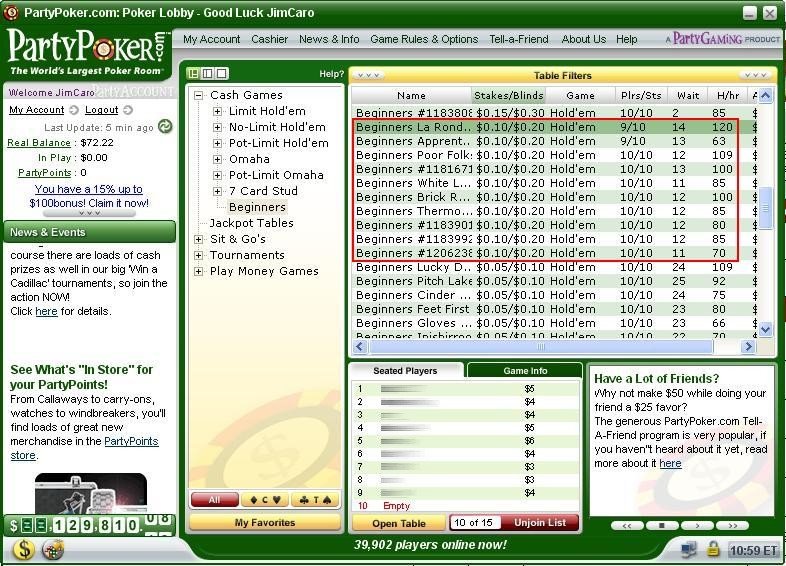Show cash games with diamond C heart filter

[x=265, y=500]
